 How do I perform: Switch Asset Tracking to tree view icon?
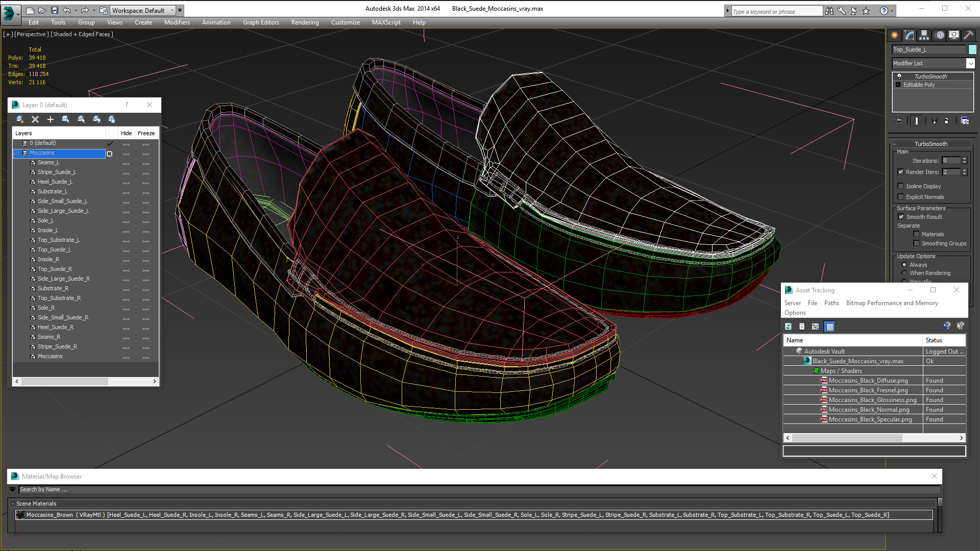pos(816,327)
